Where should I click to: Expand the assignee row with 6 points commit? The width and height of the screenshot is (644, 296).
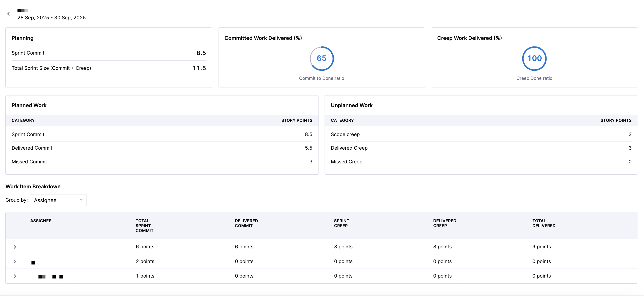pos(15,247)
